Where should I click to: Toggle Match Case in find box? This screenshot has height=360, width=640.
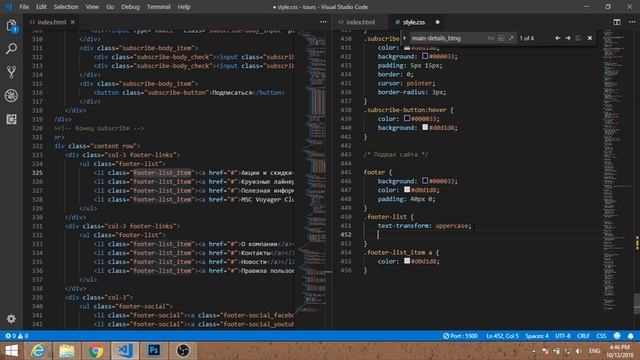click(491, 38)
